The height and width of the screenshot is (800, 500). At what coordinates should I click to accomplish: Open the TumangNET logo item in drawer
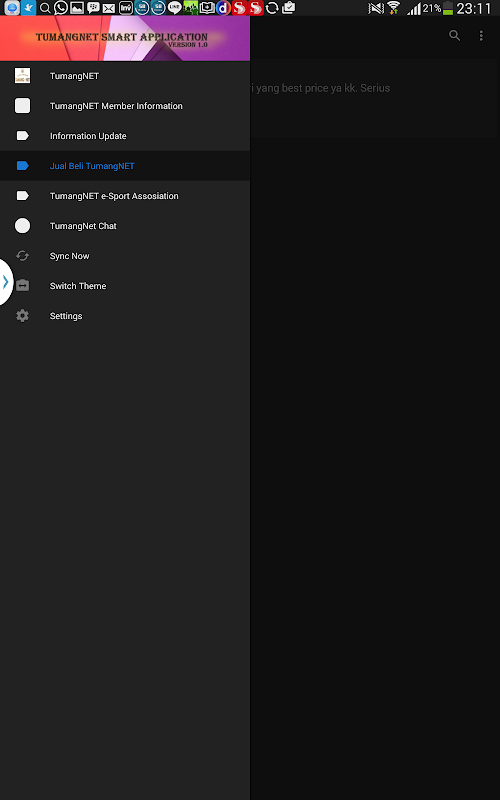pos(125,76)
